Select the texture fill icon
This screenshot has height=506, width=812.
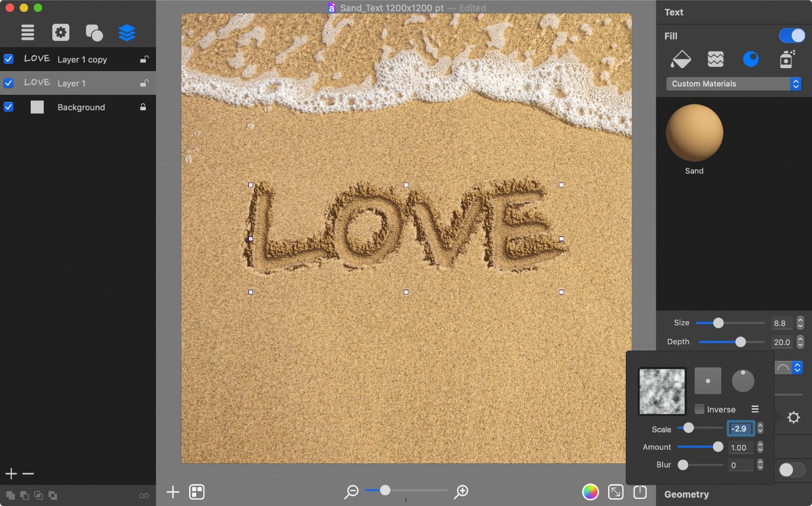tap(715, 59)
